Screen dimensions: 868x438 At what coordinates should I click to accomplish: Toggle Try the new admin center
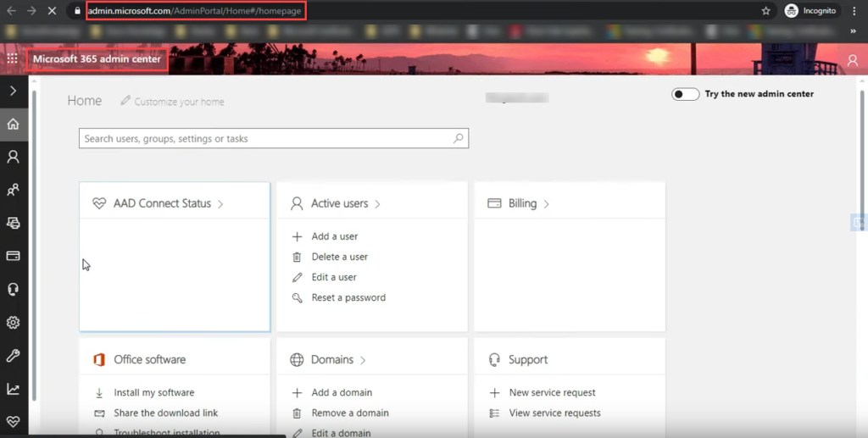(685, 94)
